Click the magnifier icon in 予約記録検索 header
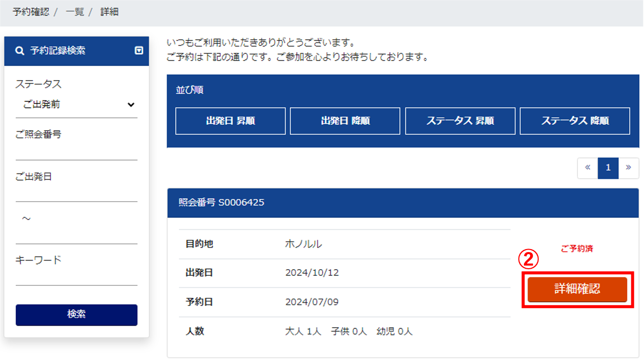 click(20, 51)
